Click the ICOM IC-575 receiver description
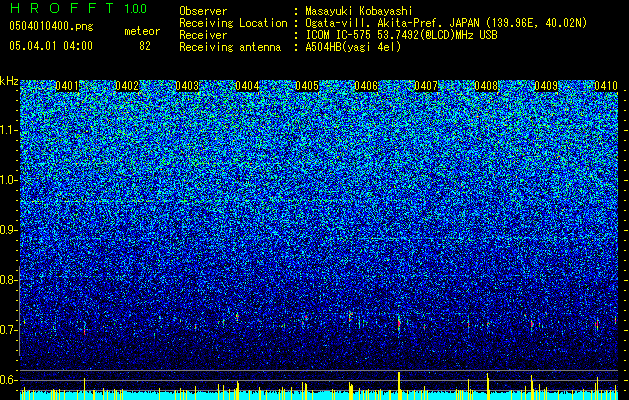The width and height of the screenshot is (629, 400). [401, 35]
